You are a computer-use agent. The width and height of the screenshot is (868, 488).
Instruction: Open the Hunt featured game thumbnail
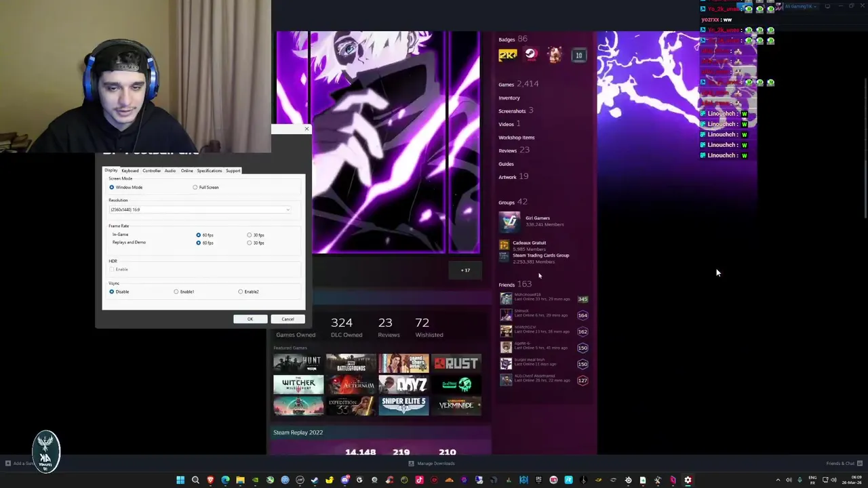[297, 363]
